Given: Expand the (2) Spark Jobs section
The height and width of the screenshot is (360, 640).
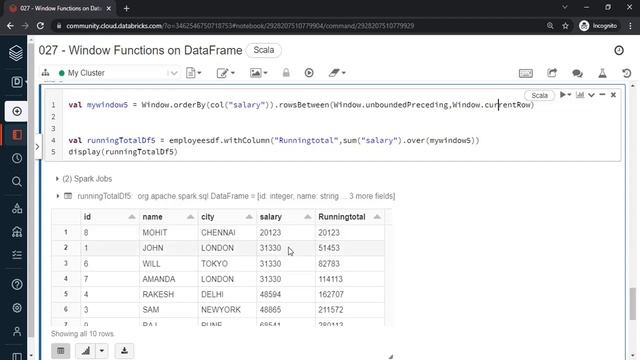Looking at the screenshot, I should [84, 179].
